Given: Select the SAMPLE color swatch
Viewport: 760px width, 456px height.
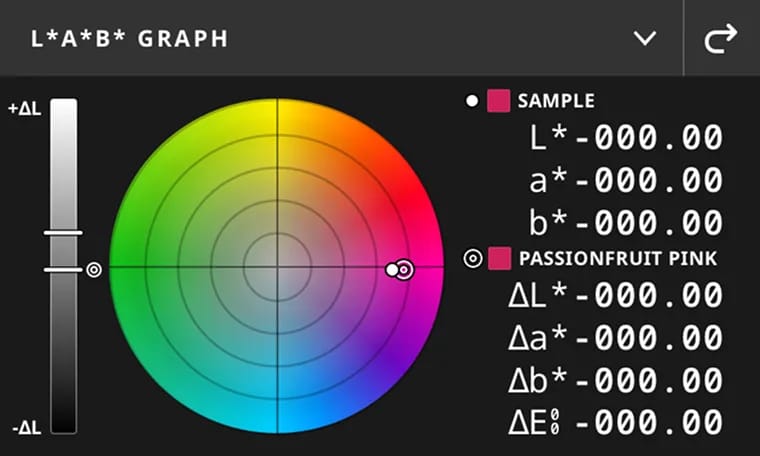Looking at the screenshot, I should 499,101.
